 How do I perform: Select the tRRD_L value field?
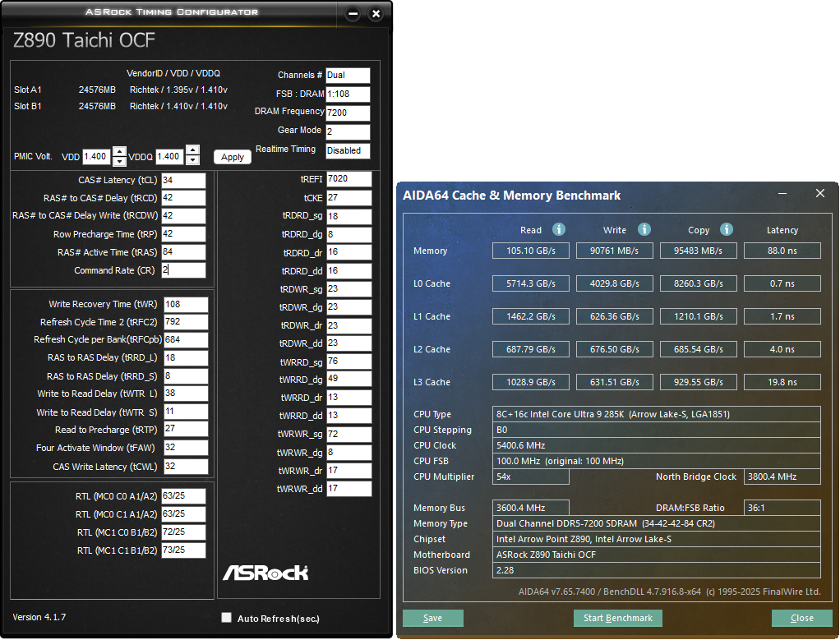point(186,357)
